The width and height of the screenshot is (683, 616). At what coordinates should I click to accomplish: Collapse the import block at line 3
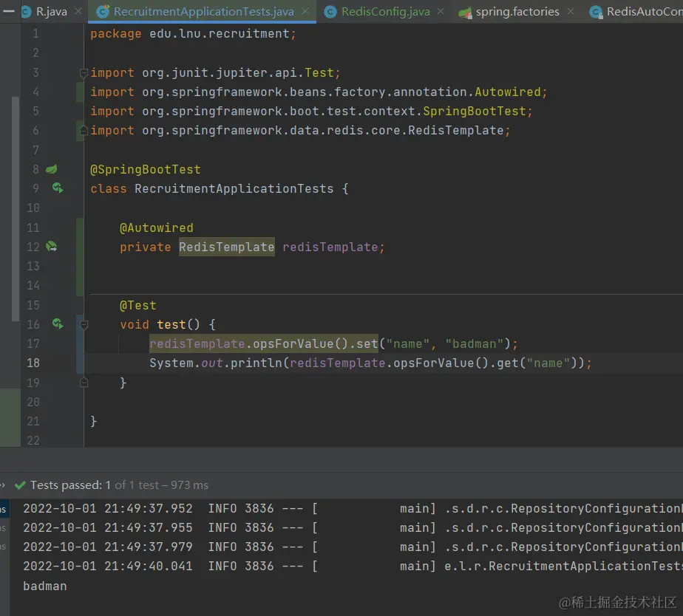pyautogui.click(x=84, y=72)
